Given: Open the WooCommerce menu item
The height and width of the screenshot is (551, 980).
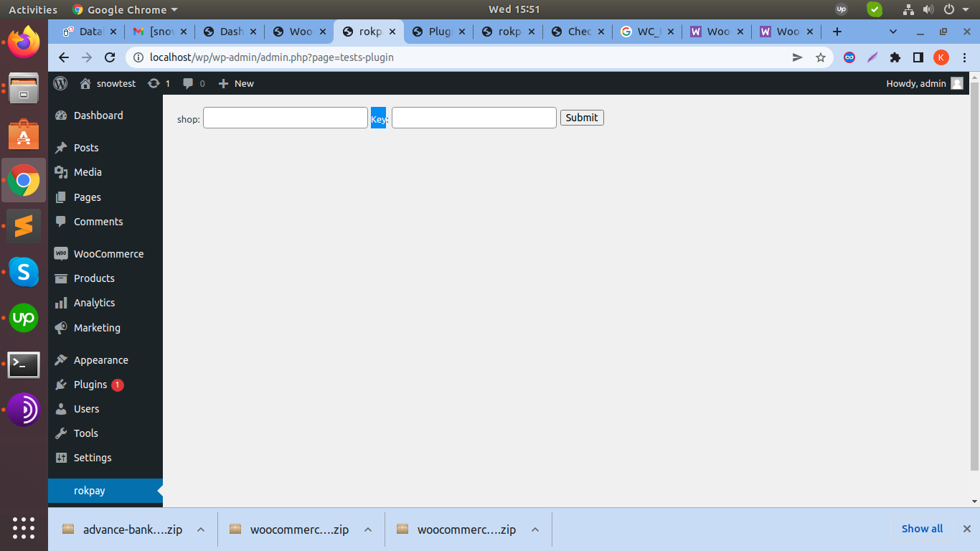Looking at the screenshot, I should [108, 254].
